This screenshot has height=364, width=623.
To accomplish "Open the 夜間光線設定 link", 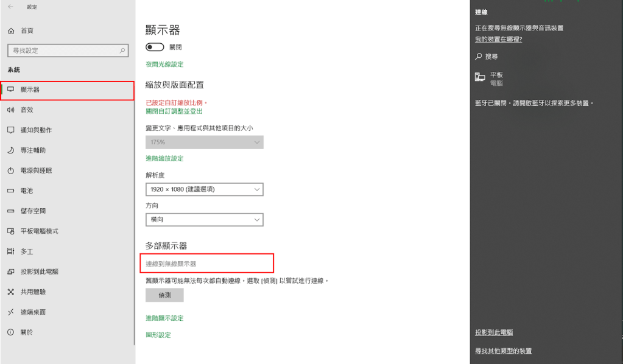I will point(164,65).
